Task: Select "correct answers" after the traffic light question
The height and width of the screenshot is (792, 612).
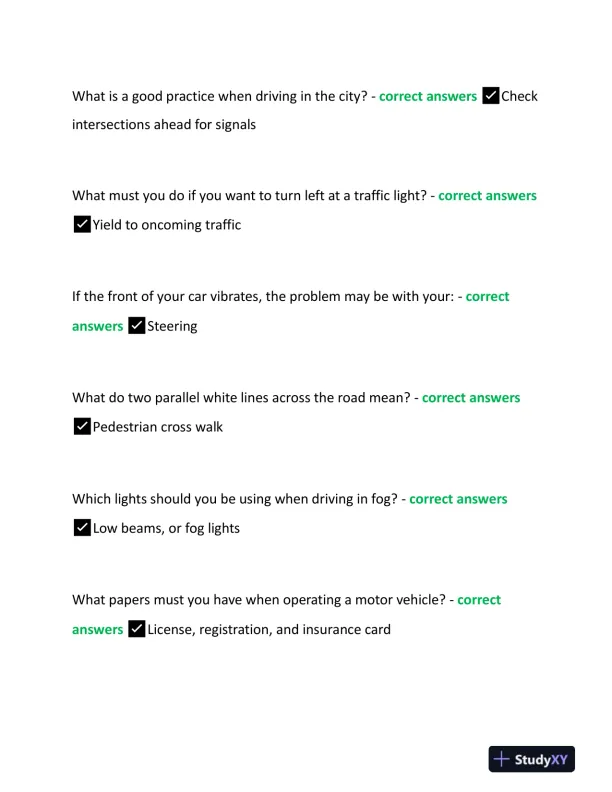Action: [487, 196]
